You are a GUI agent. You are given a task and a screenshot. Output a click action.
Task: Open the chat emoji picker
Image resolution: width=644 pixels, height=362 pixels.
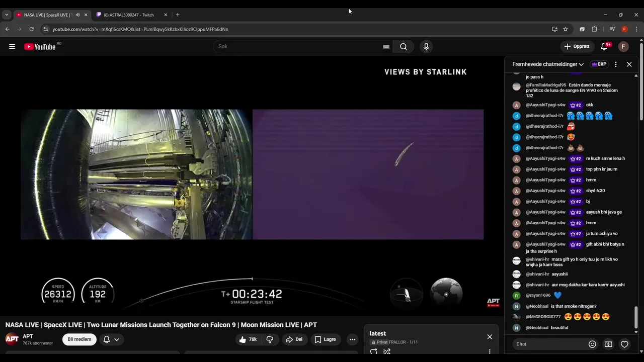tap(592, 344)
